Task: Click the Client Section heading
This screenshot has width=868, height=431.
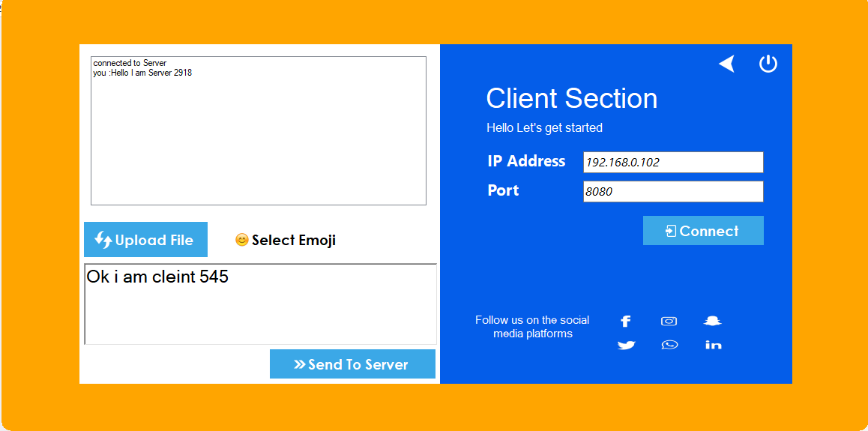Action: coord(572,98)
